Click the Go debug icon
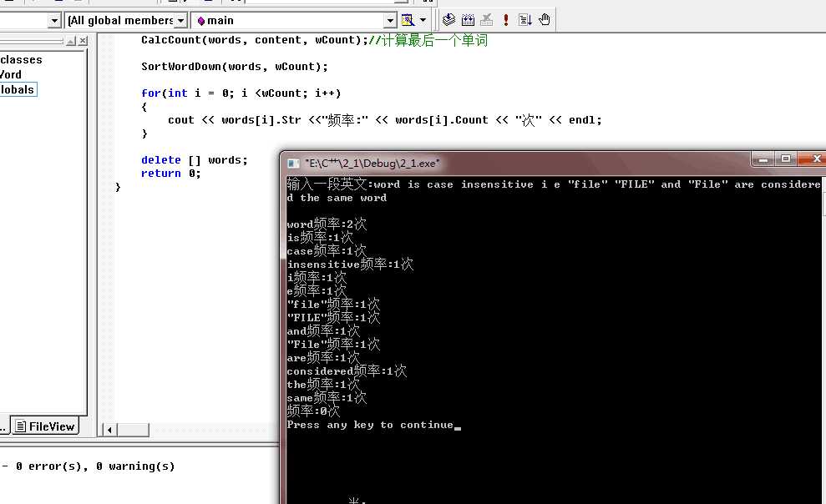 (525, 20)
